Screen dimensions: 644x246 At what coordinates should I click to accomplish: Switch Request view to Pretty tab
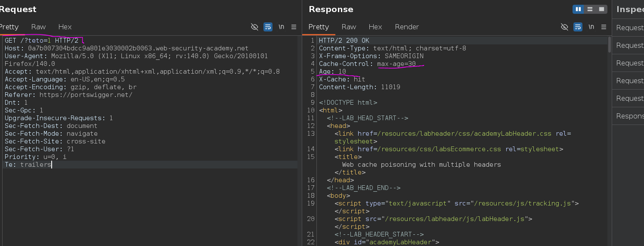[9, 27]
